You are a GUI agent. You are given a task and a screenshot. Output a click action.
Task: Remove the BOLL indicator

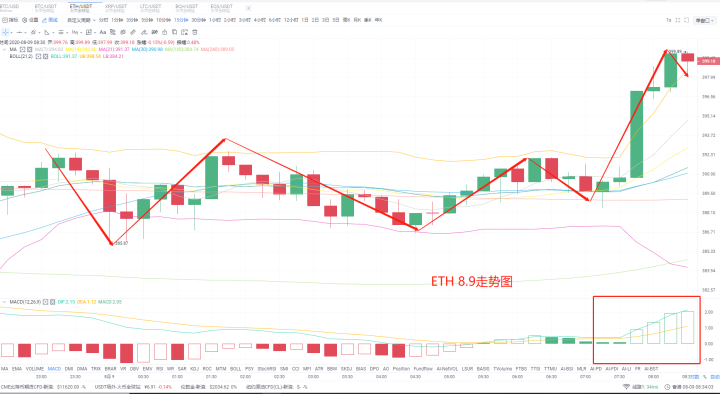click(45, 56)
